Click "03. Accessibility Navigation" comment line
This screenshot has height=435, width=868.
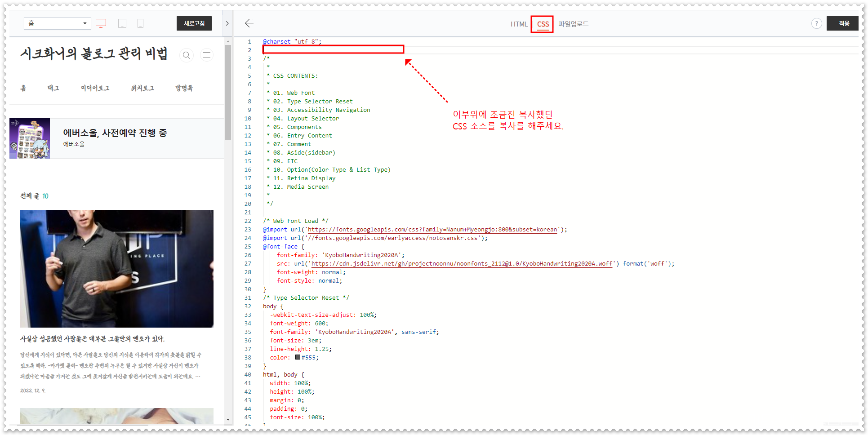[319, 110]
